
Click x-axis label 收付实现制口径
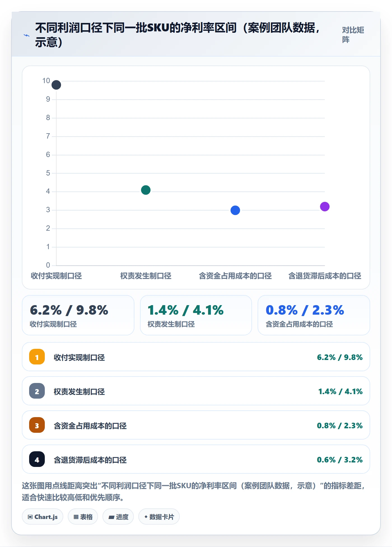(x=56, y=276)
